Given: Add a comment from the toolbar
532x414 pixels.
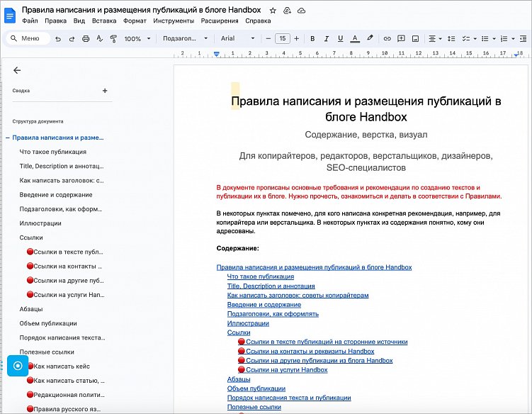Looking at the screenshot, I should pyautogui.click(x=401, y=38).
